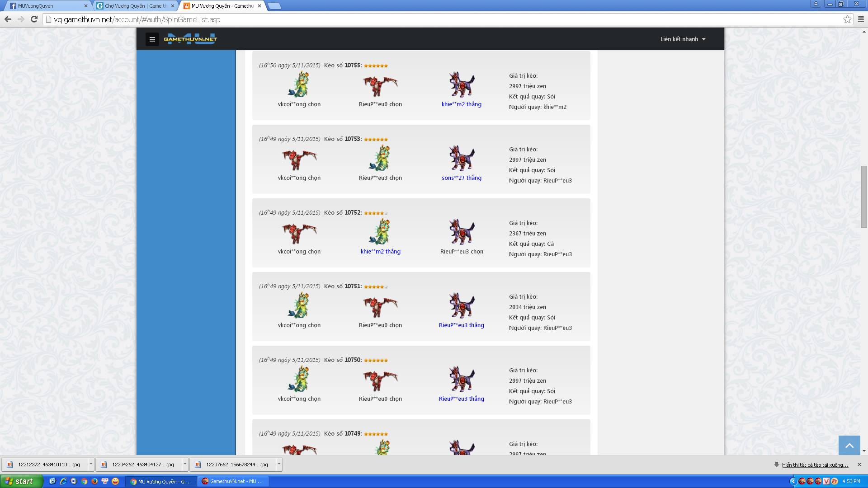Click the green fish icon in bet 10753
Viewport: 868px width, 488px height.
click(380, 158)
